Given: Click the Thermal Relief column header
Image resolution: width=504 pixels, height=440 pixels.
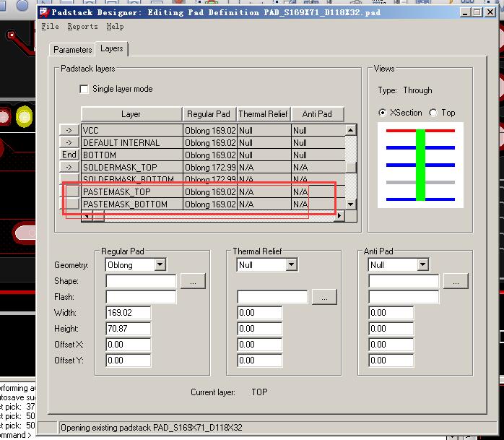Looking at the screenshot, I should pyautogui.click(x=264, y=114).
